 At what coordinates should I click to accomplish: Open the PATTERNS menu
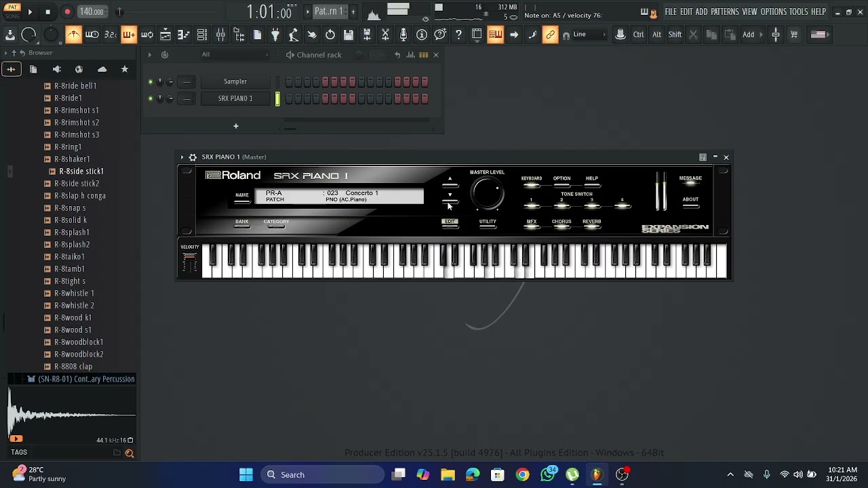[725, 12]
